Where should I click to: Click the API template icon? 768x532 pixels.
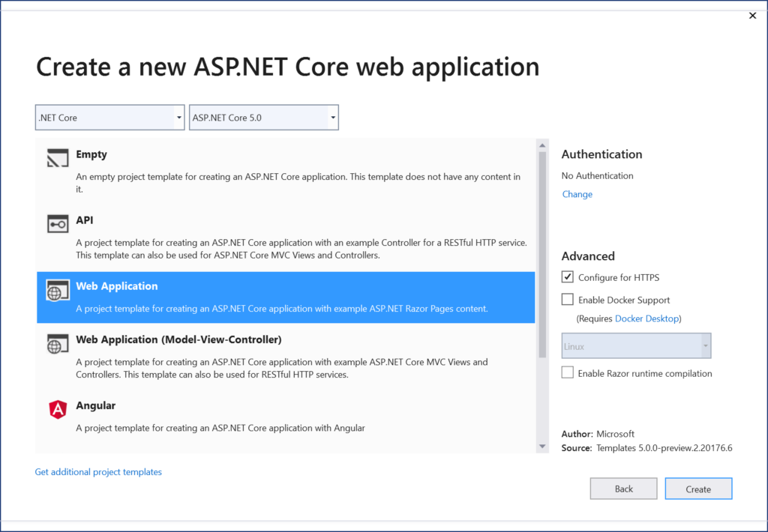[58, 224]
